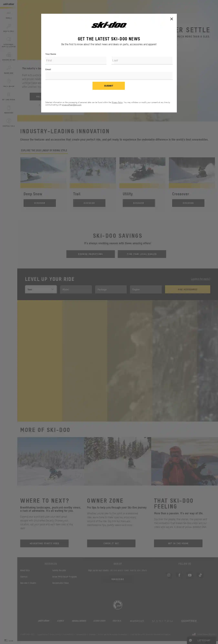218x644 pixels.
Task: Expand the Year dropdown
Action: (41, 289)
